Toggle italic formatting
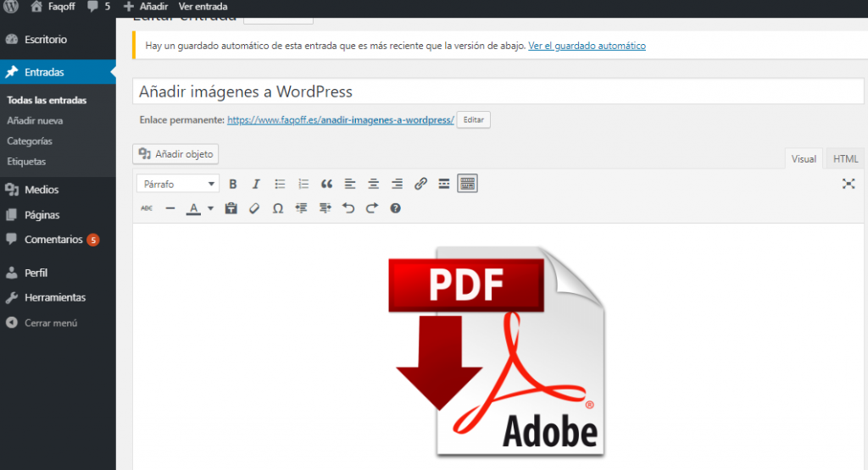Image resolution: width=868 pixels, height=470 pixels. click(256, 184)
